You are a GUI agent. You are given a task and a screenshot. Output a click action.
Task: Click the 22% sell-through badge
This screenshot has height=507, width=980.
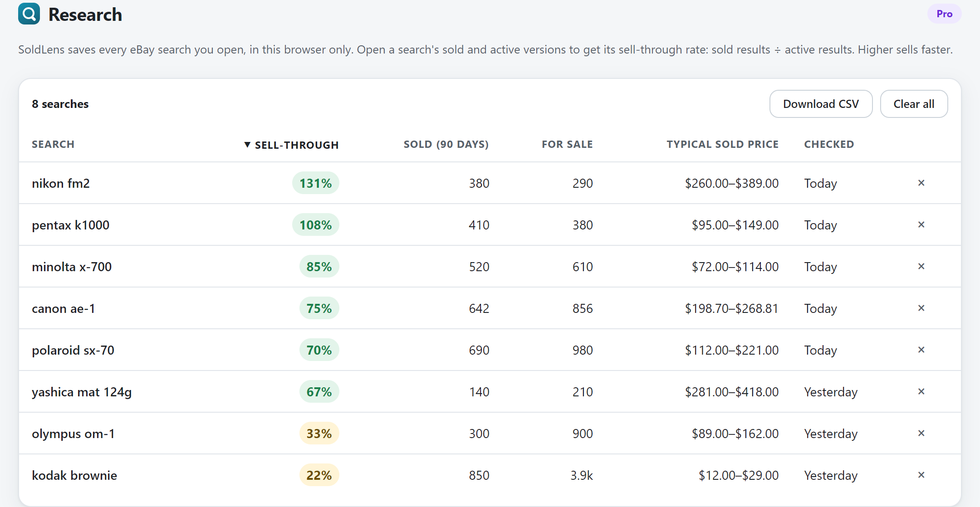tap(319, 475)
